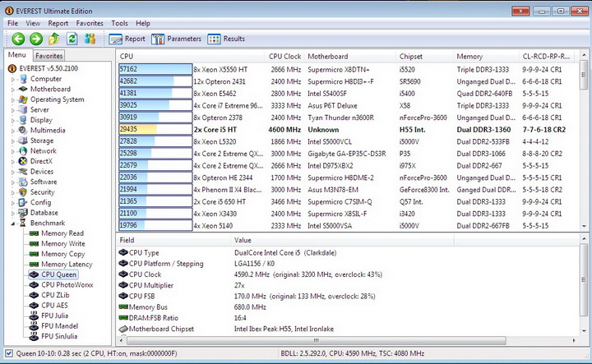
Task: Expand the Server tree node
Action: (13, 110)
